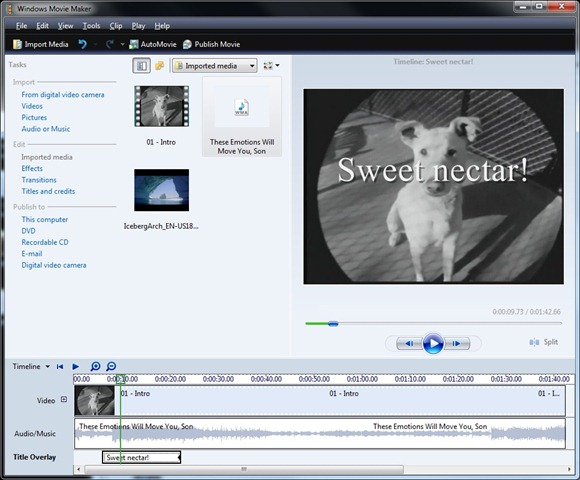Viewport: 580px width, 480px height.
Task: Click the Play Timeline icon
Action: [x=75, y=367]
